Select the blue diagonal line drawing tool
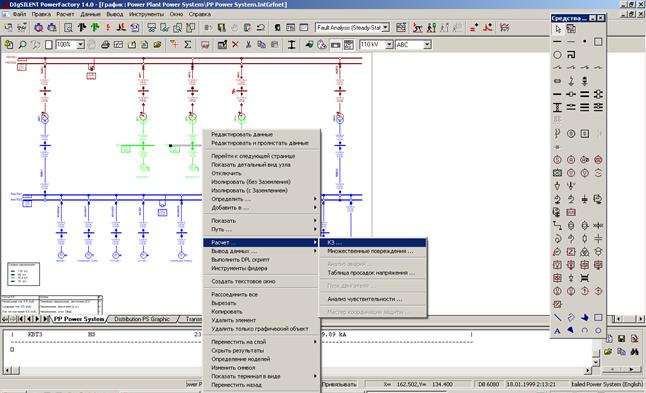This screenshot has height=393, width=646. click(557, 318)
